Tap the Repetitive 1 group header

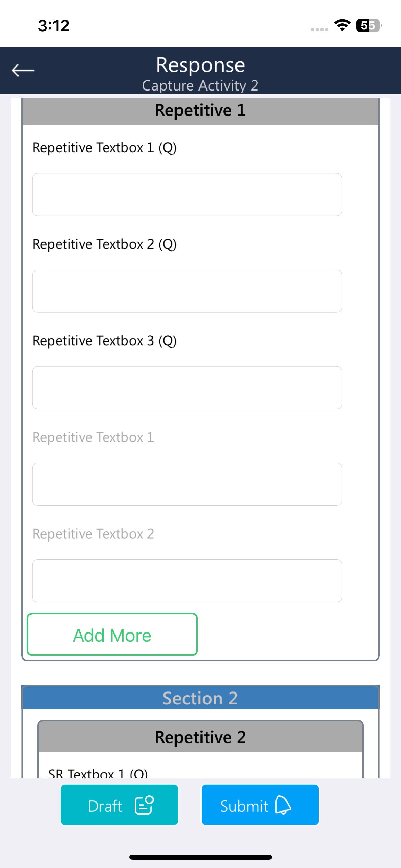[200, 110]
